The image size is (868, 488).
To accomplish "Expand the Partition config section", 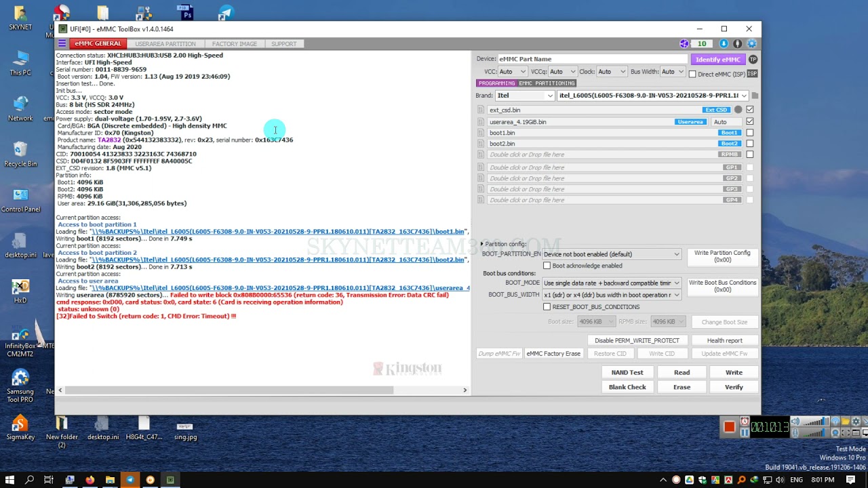I will (x=482, y=244).
